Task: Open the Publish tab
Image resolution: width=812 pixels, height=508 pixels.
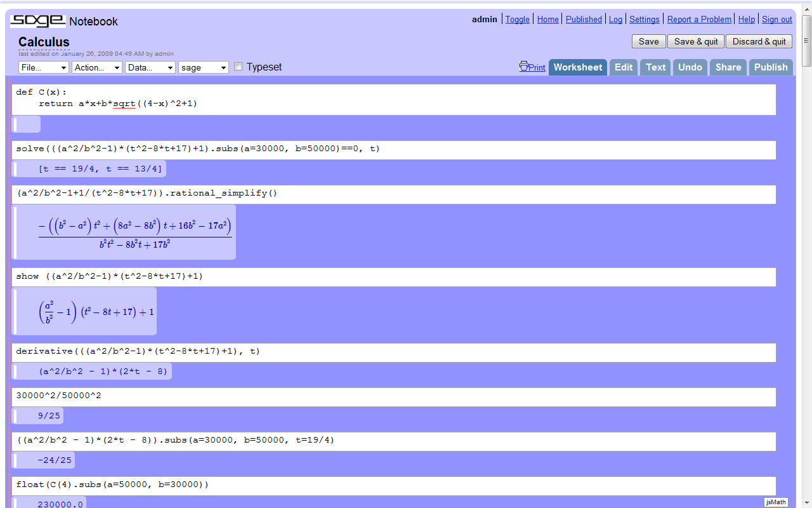Action: 770,67
